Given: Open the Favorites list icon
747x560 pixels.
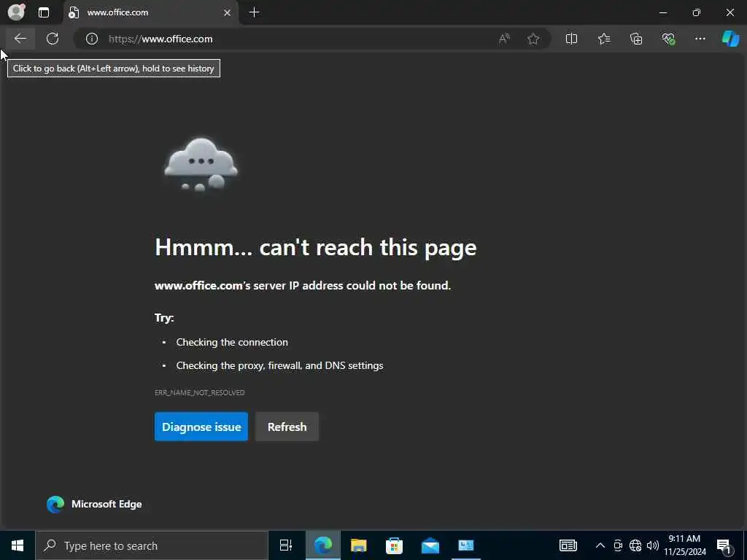Looking at the screenshot, I should click(603, 39).
